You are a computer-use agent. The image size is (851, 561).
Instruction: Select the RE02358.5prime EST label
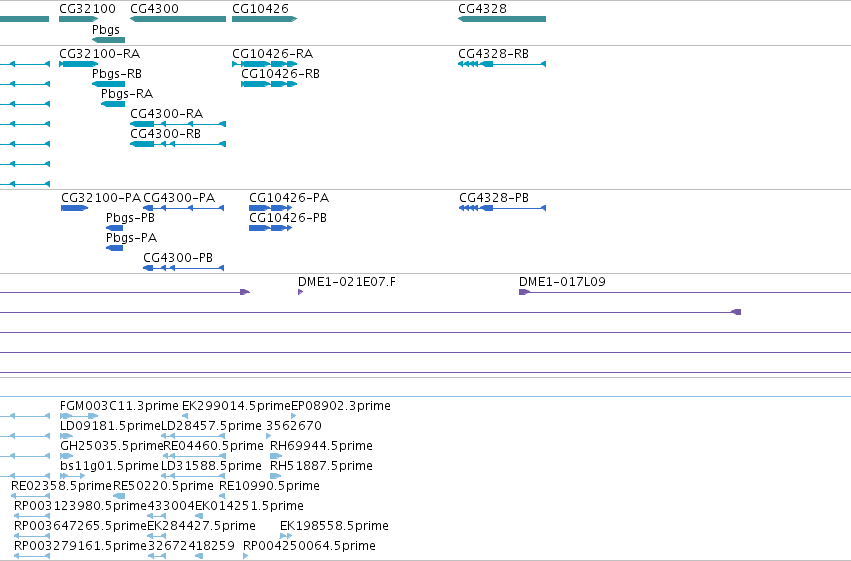pyautogui.click(x=61, y=487)
